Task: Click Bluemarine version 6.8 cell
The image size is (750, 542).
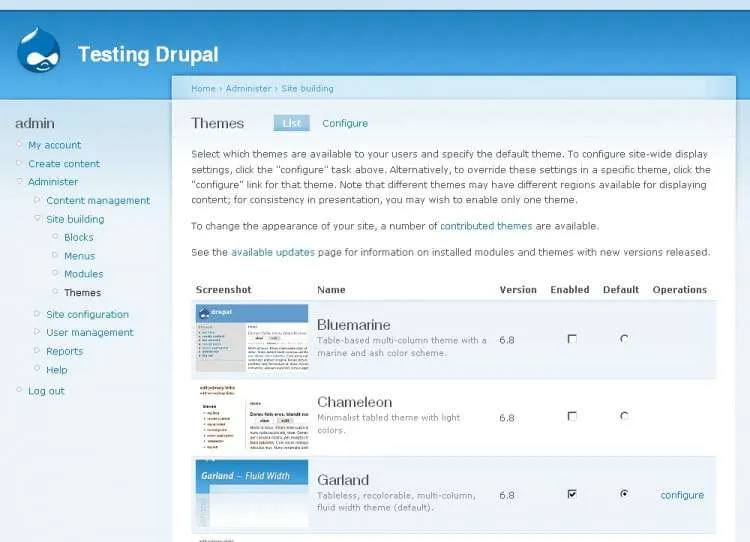Action: (x=507, y=340)
